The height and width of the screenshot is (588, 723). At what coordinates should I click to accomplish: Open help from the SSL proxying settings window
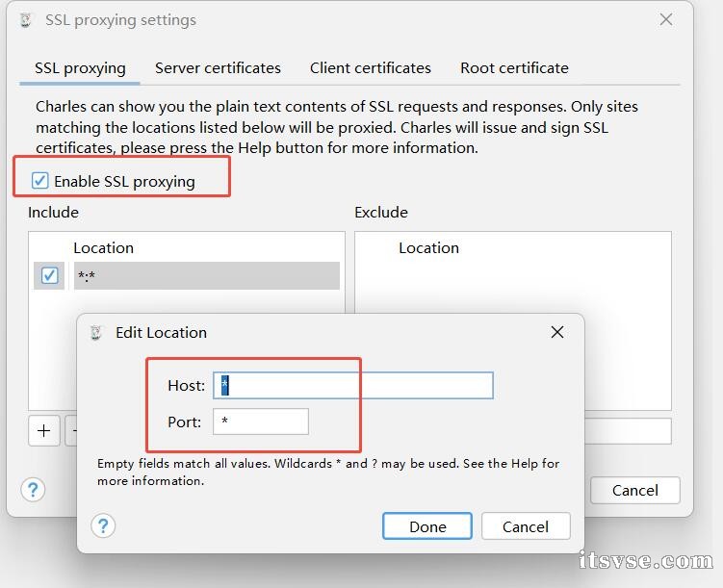(33, 489)
